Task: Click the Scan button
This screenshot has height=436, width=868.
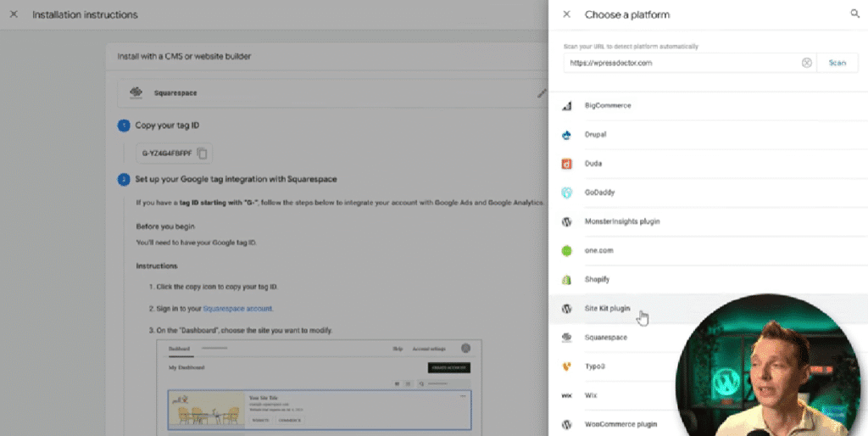Action: [x=837, y=63]
